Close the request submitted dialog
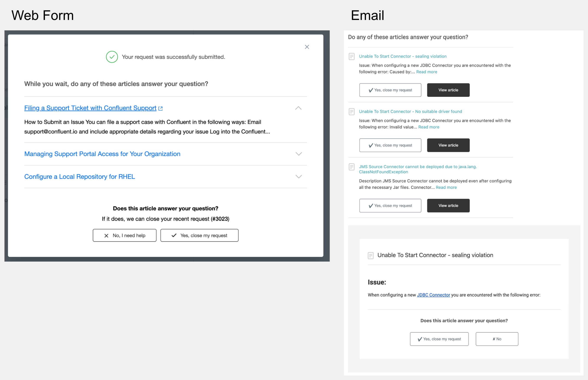Screen dimensions: 588x380 [307, 47]
